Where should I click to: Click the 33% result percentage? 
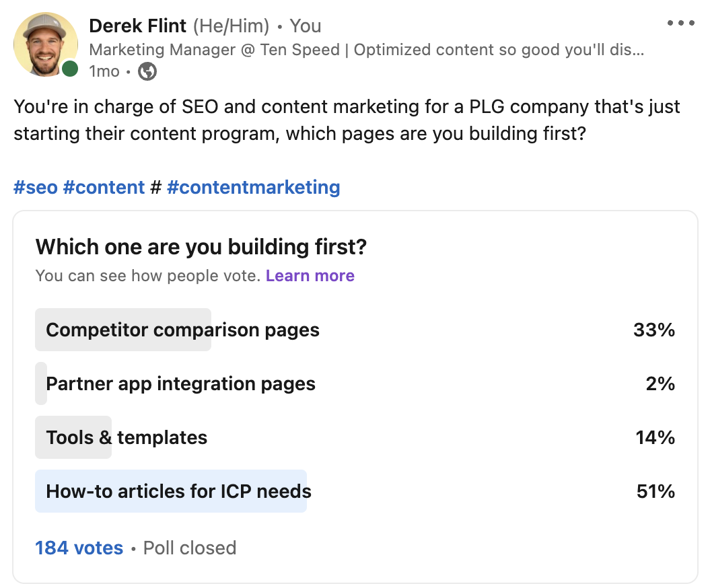[x=653, y=330]
